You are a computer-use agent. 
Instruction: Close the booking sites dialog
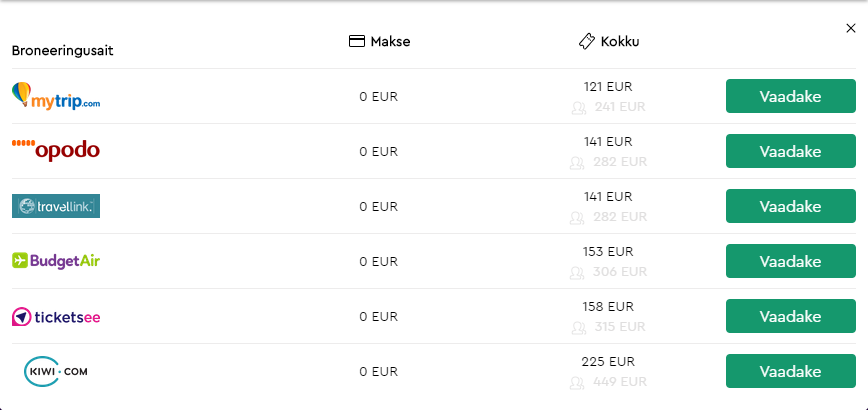[x=851, y=28]
